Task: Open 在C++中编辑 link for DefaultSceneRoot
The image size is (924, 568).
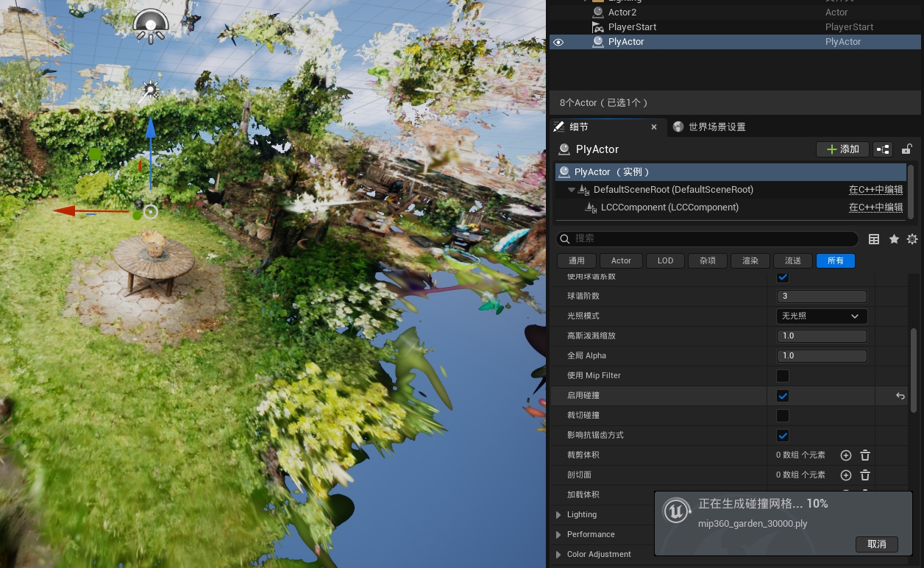Action: coord(875,190)
